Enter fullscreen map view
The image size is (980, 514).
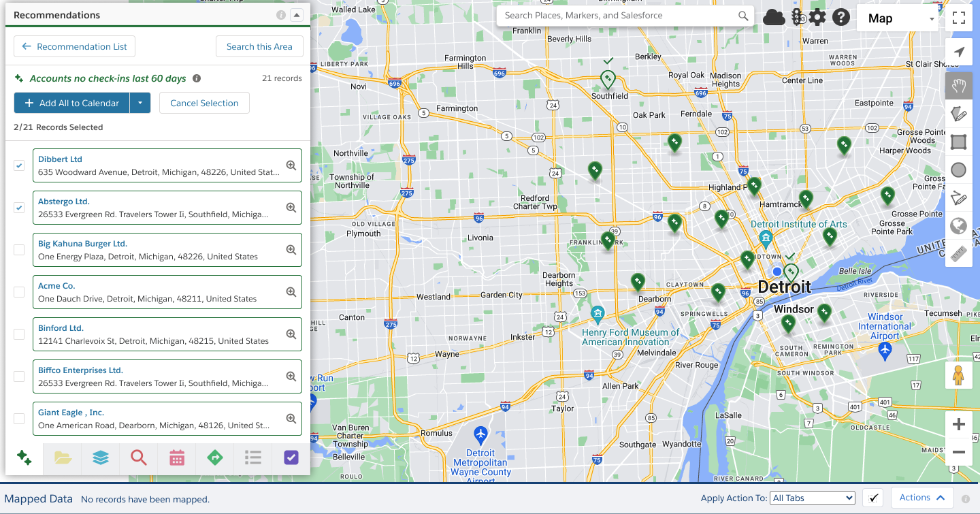click(x=959, y=18)
